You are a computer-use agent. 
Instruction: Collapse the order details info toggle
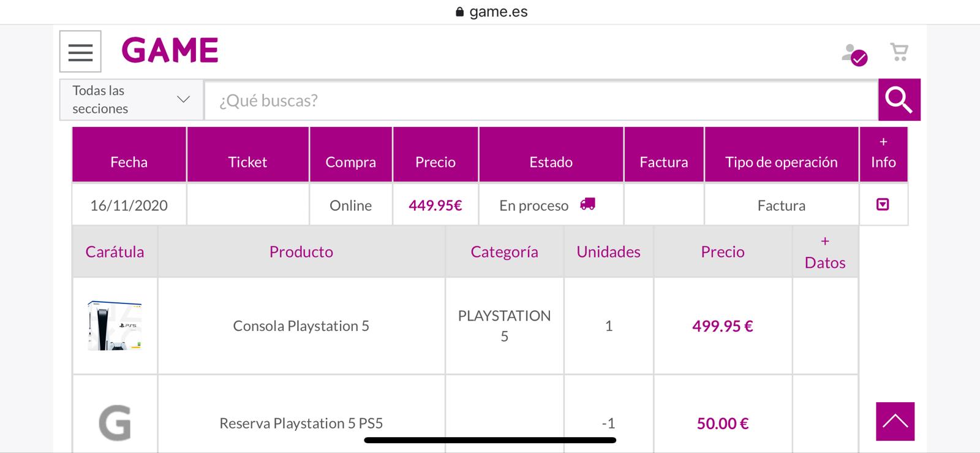pyautogui.click(x=883, y=204)
